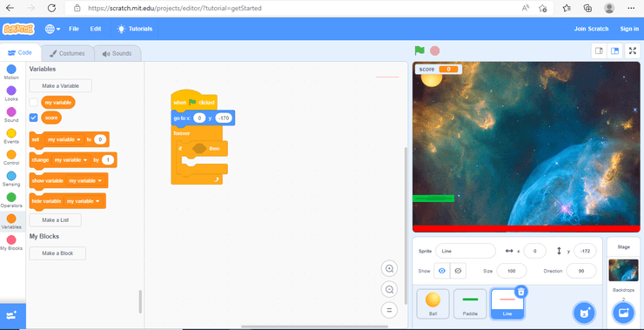Viewport: 644px width, 330px height.
Task: Click Make a Block button
Action: click(57, 253)
